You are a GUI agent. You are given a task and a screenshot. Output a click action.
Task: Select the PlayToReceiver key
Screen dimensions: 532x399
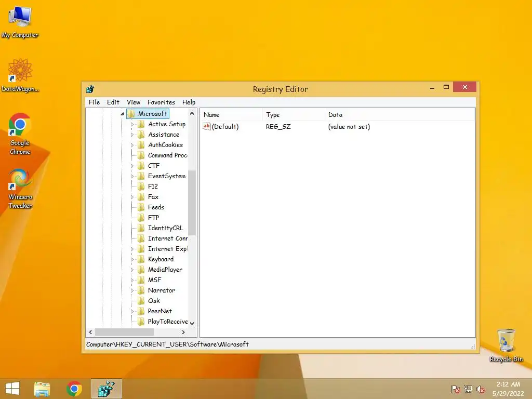click(167, 322)
